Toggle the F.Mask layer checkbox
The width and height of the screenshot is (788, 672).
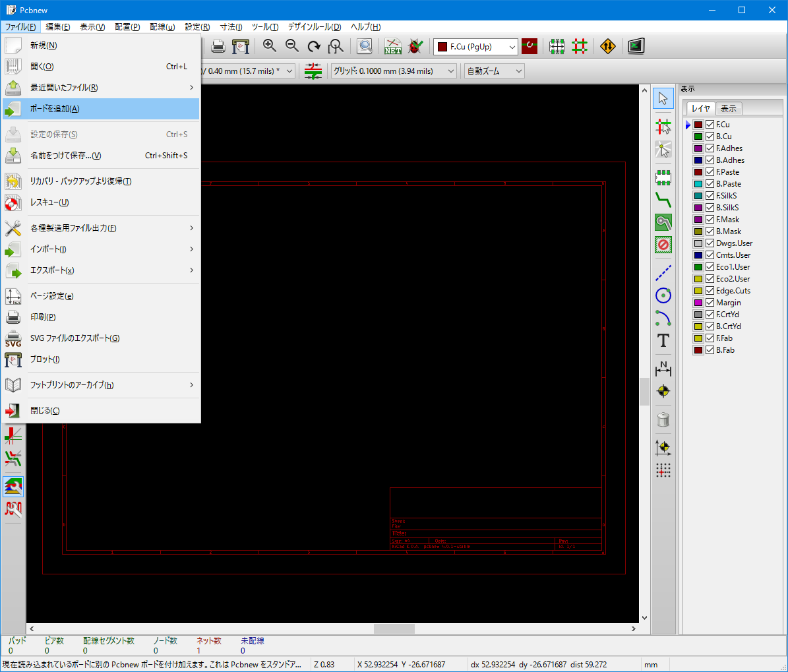[710, 220]
